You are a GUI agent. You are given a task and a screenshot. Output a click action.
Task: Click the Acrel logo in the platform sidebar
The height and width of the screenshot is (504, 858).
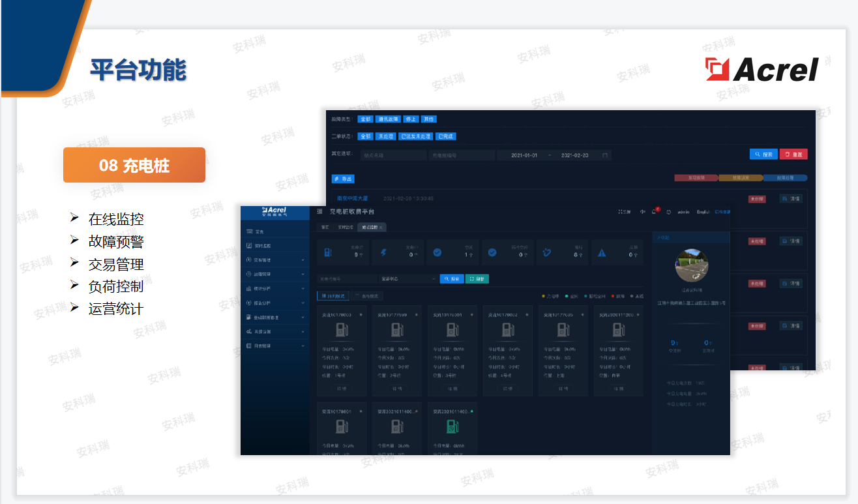click(274, 211)
